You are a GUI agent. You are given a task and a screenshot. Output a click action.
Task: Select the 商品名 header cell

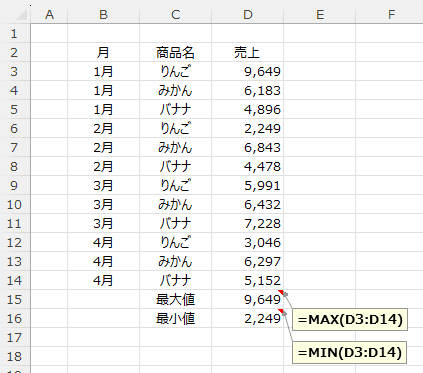tap(175, 52)
